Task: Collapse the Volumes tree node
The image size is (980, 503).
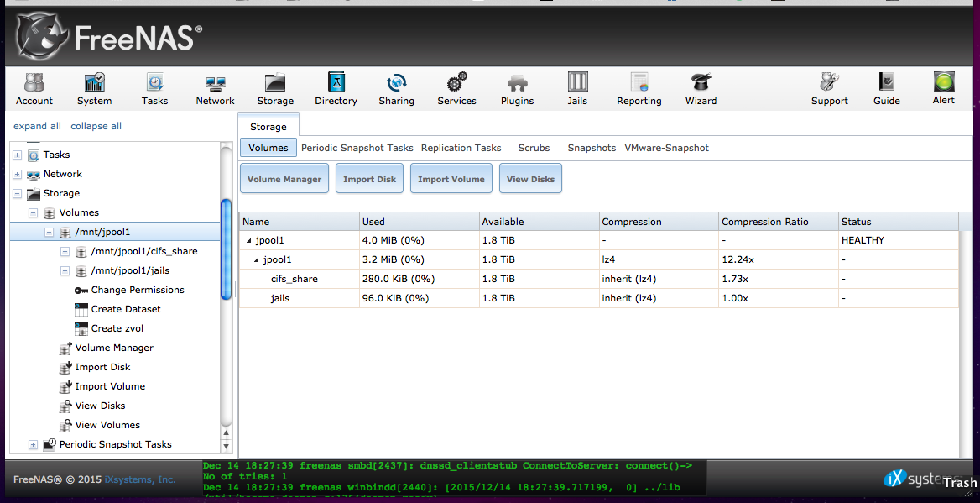Action: coord(33,212)
